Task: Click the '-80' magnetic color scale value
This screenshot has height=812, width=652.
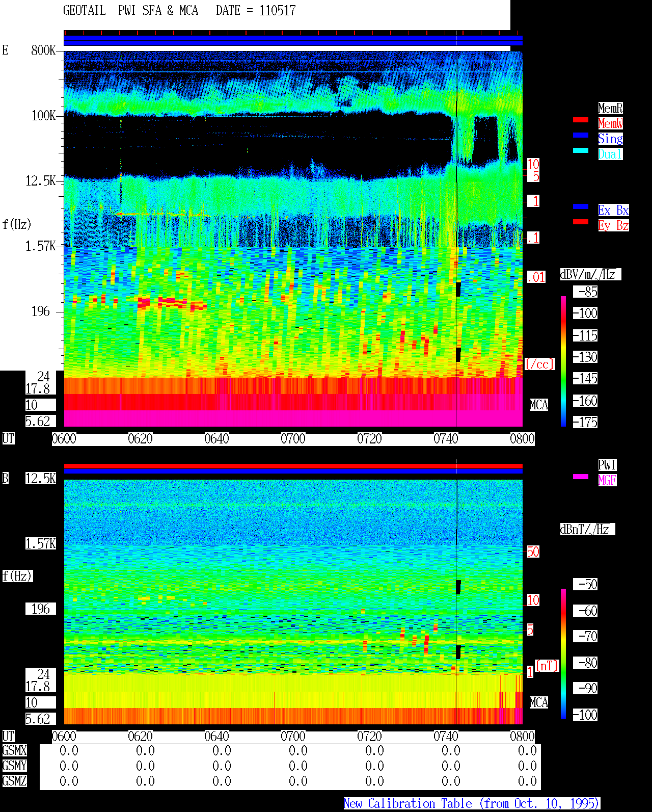Action: coord(585,663)
